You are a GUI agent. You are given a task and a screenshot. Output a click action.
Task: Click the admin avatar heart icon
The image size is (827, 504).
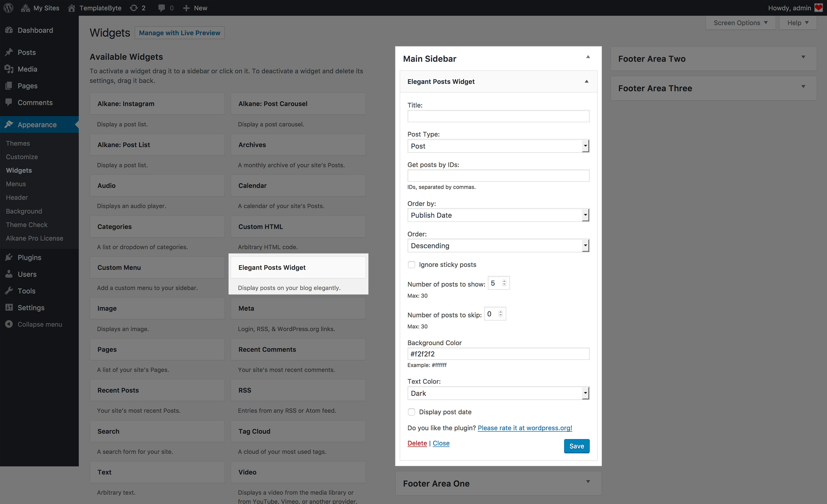pos(819,7)
